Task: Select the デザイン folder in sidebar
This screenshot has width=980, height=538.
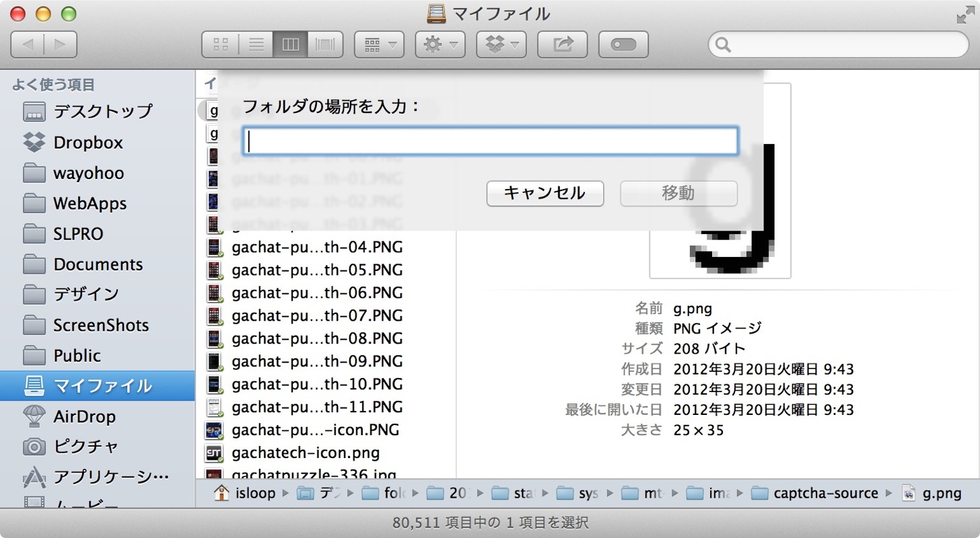Action: pos(98,295)
